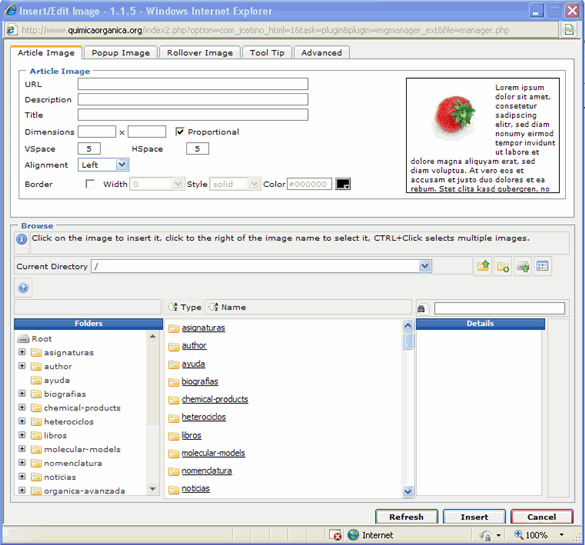Switch to the Tool Tip tab
This screenshot has width=585, height=545.
267,53
